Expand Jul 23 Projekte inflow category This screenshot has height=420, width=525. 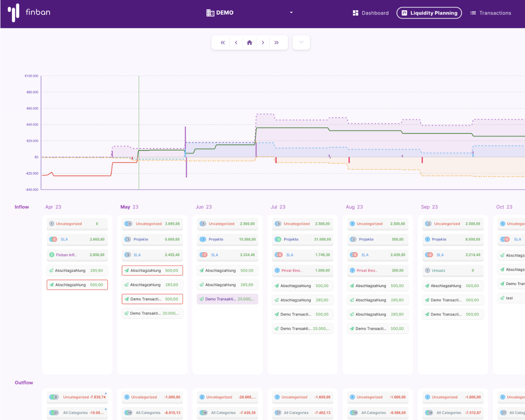click(x=302, y=240)
